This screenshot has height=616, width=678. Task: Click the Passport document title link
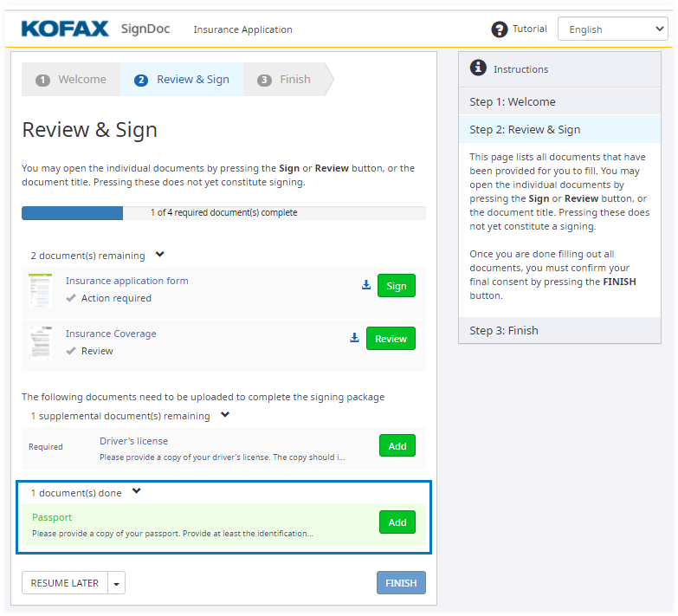[x=52, y=517]
